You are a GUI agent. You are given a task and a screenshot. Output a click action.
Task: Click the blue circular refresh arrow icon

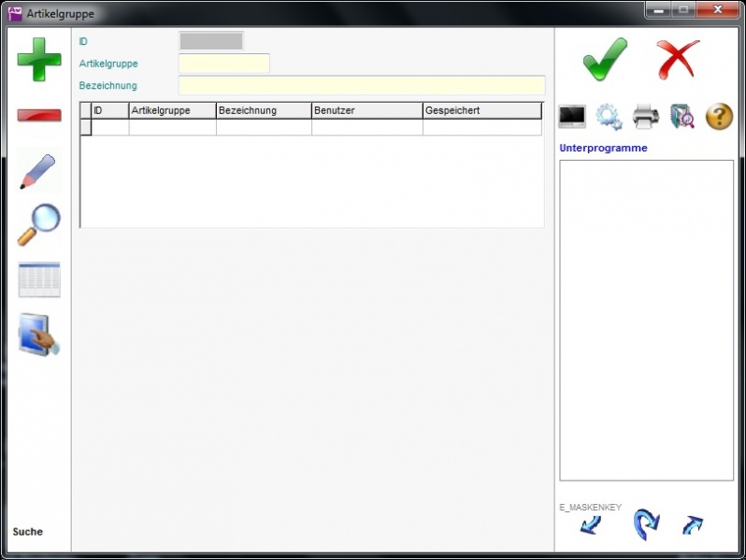tap(645, 524)
